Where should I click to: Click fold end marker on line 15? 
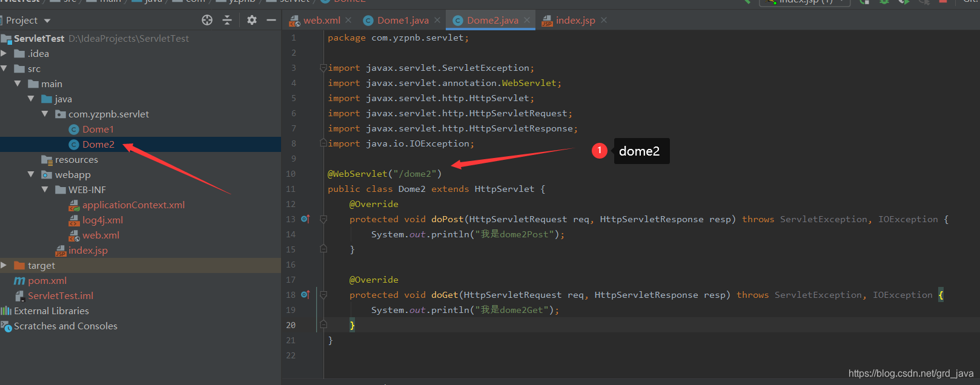[323, 249]
